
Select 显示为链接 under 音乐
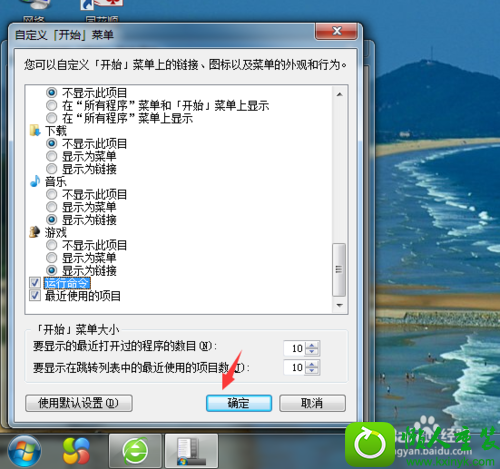pos(51,219)
